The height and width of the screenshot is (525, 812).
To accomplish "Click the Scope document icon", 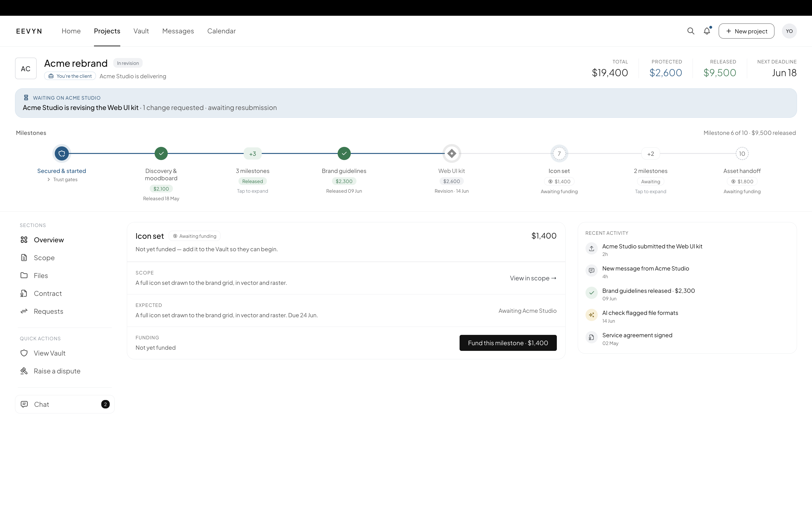I will (x=24, y=258).
